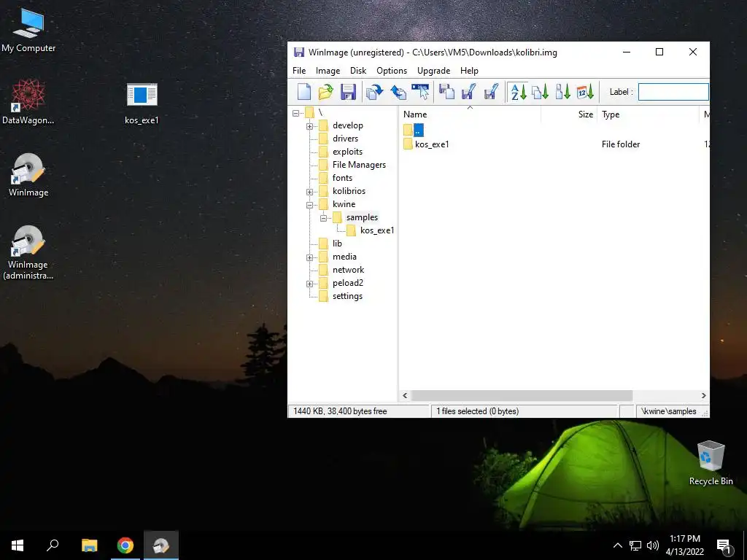
Task: Sort files by date with calendar icon
Action: point(585,91)
